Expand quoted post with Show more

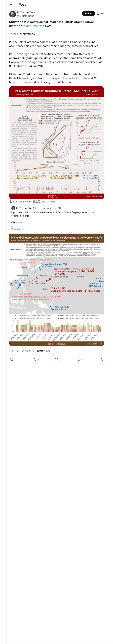(18, 229)
